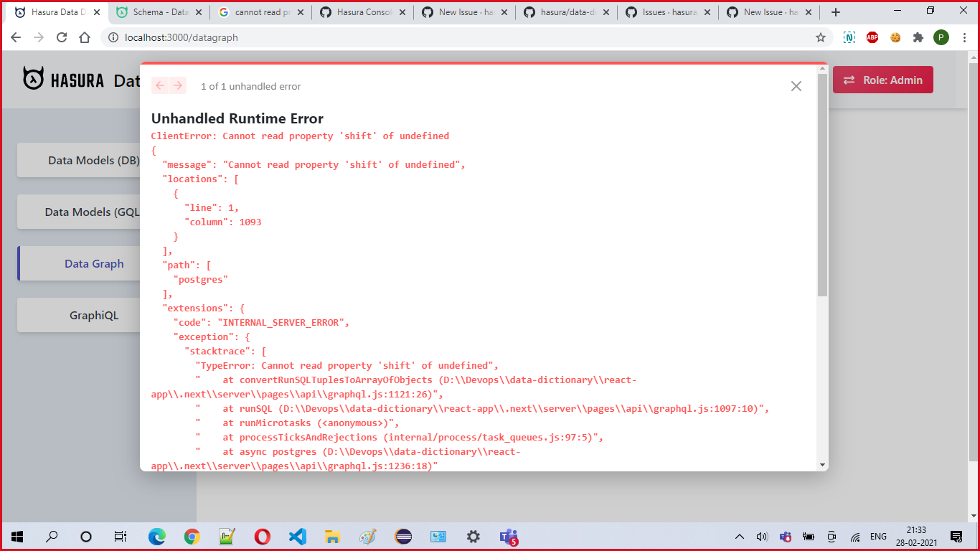This screenshot has height=551, width=980.
Task: Open Chrome extensions puzzle menu
Action: click(x=918, y=37)
